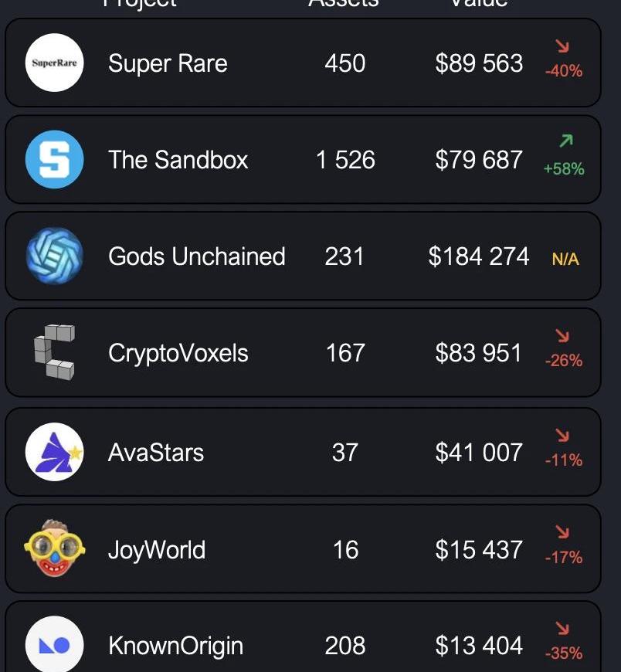Open The Sandbox blue S logo
The width and height of the screenshot is (621, 672).
point(54,159)
